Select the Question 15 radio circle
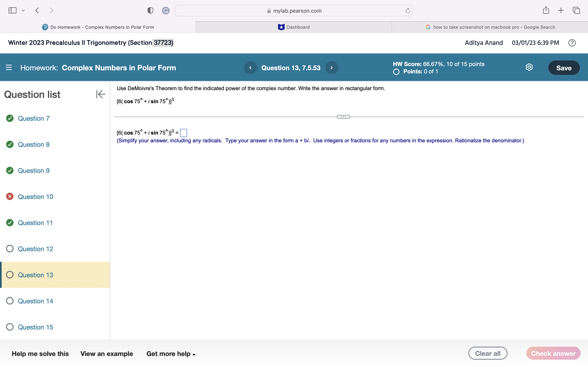Viewport: 588px width, 367px height. (x=10, y=327)
